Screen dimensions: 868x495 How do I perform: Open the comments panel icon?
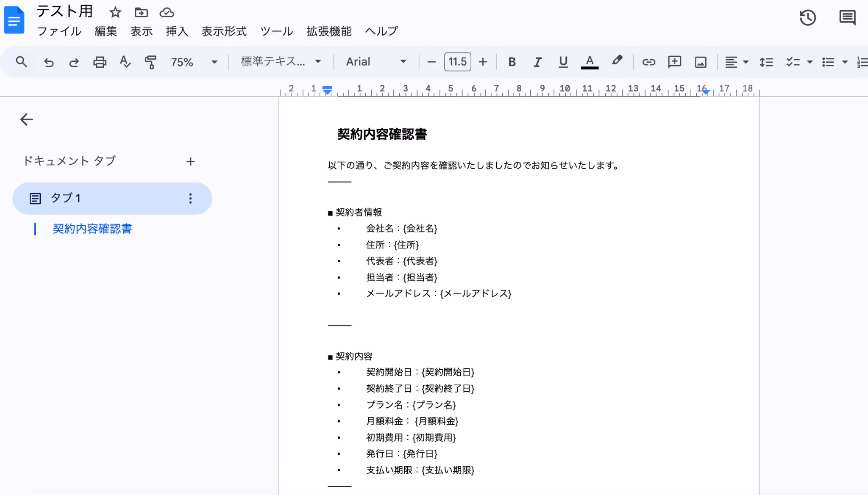(847, 18)
